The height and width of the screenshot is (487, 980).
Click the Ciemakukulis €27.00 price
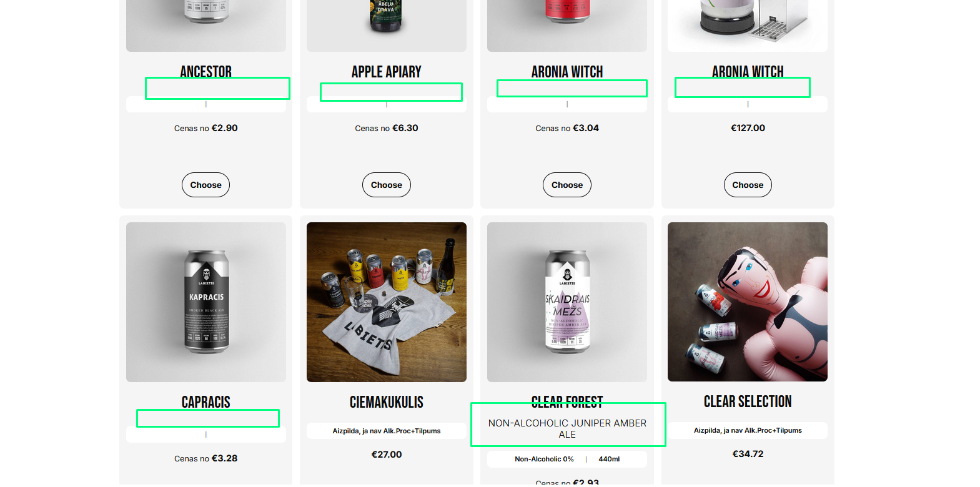coord(386,455)
